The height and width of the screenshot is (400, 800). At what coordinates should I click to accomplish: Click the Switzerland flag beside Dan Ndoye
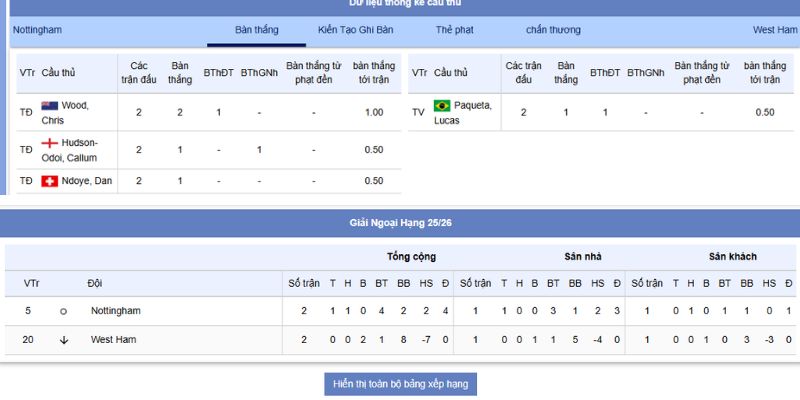[50, 181]
